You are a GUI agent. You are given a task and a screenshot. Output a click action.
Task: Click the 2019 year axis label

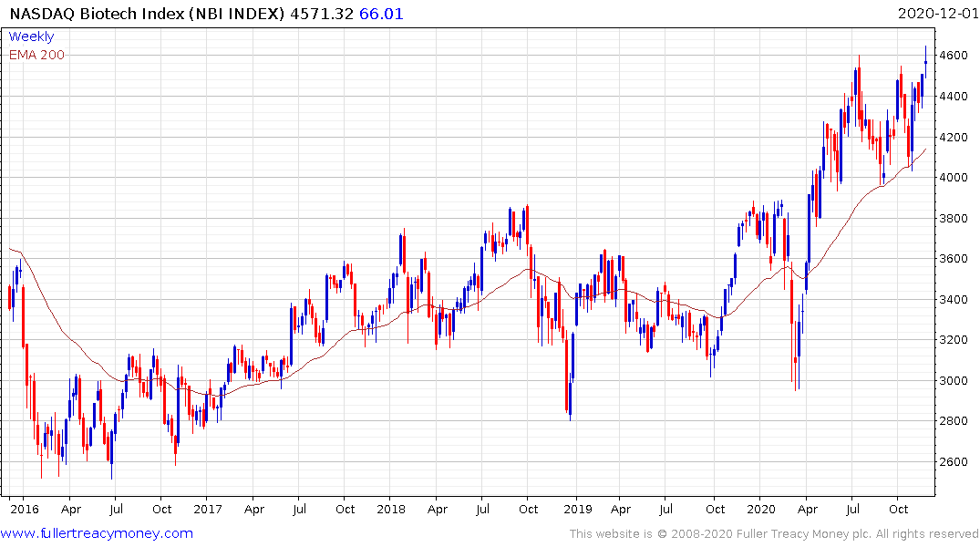coord(577,510)
